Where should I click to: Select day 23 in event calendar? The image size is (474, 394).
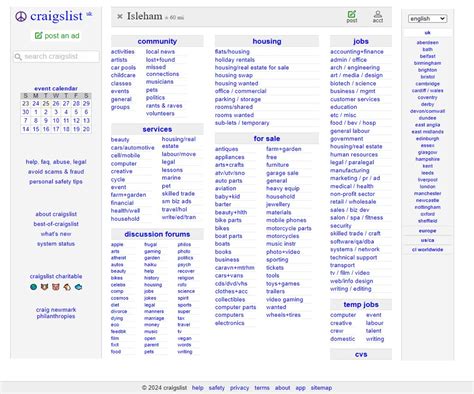[26, 104]
